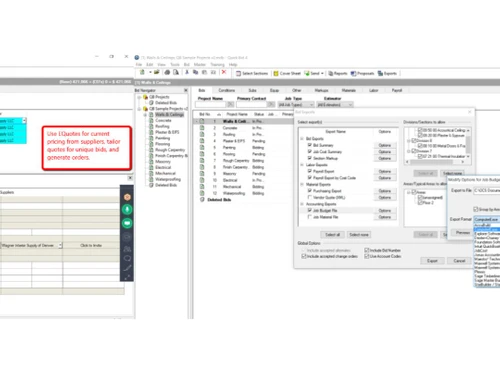Click the horizontal scrollbar under the Divisions/Sections list
The height and width of the screenshot is (375, 500).
click(x=435, y=162)
